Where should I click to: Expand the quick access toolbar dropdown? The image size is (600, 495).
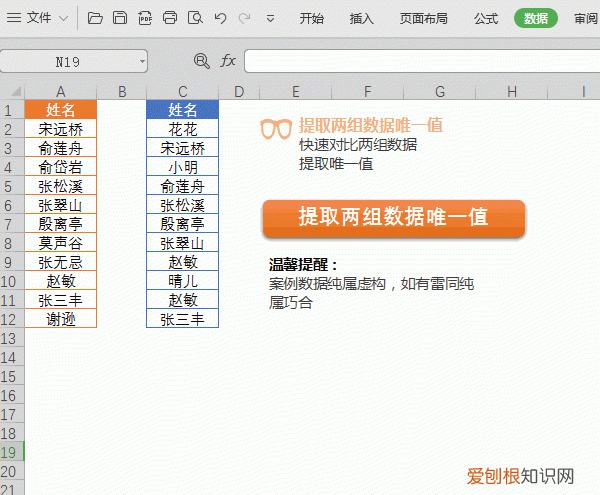[x=270, y=18]
